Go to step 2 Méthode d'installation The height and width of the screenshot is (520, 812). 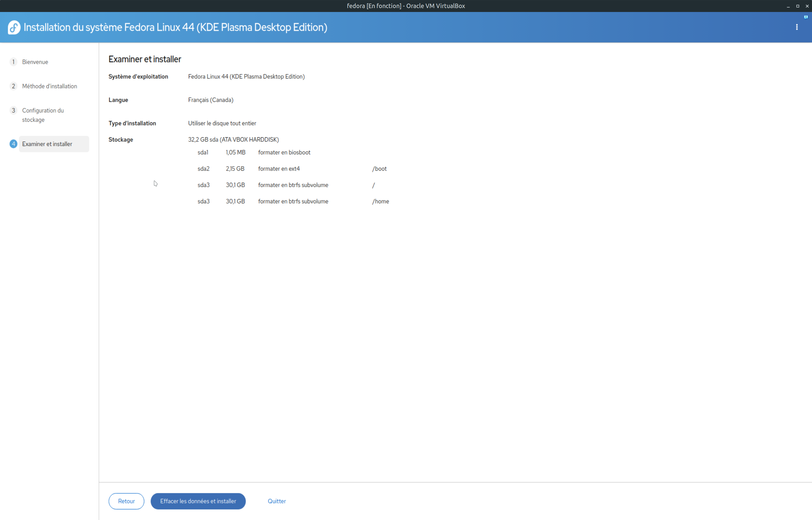pos(49,86)
